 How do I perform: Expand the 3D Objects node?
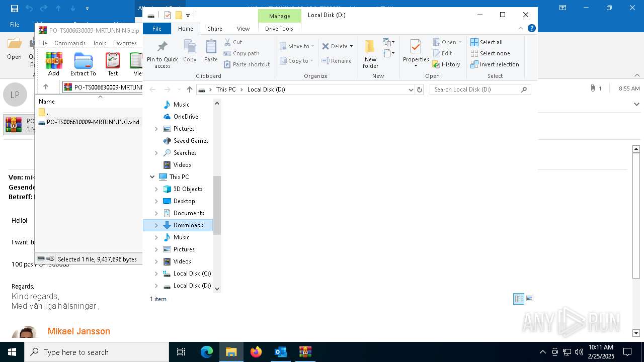(156, 189)
